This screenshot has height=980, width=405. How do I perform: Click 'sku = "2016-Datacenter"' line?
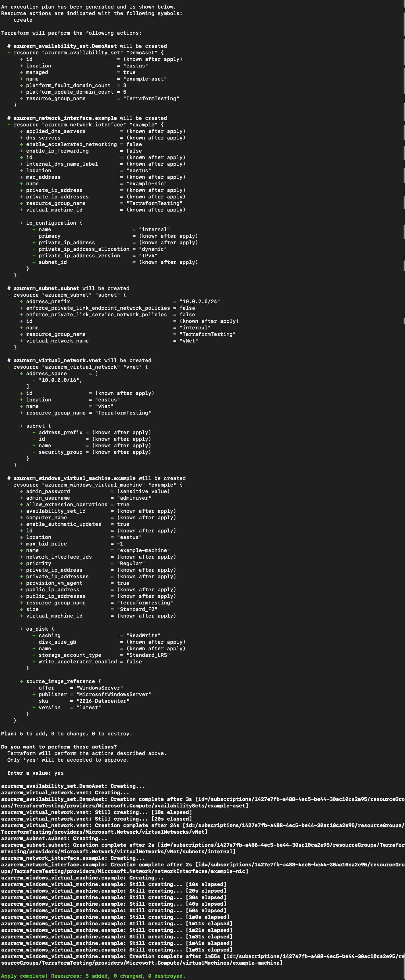(x=80, y=701)
